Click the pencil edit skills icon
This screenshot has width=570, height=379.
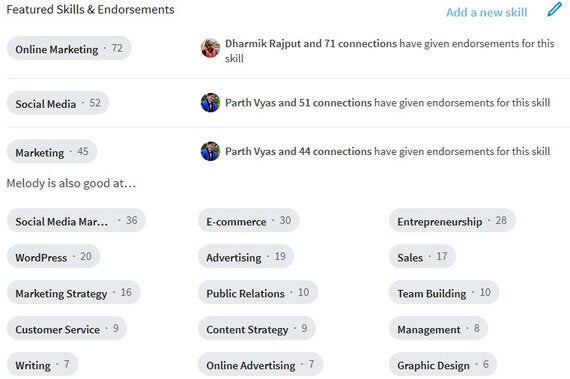(554, 9)
